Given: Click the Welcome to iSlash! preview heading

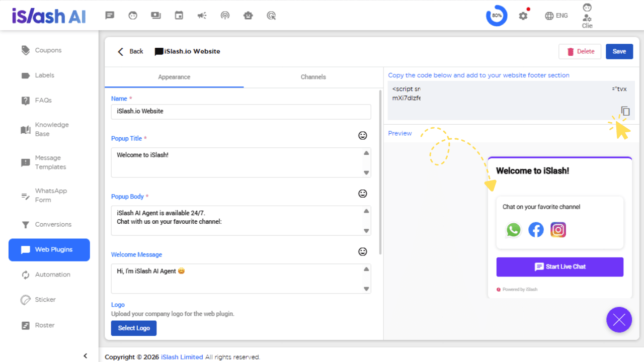Looking at the screenshot, I should tap(533, 171).
